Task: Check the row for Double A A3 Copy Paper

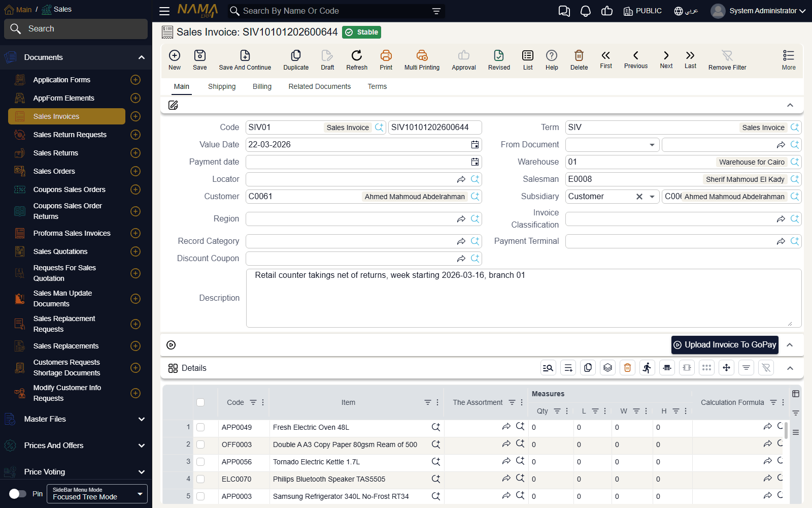Action: (200, 444)
